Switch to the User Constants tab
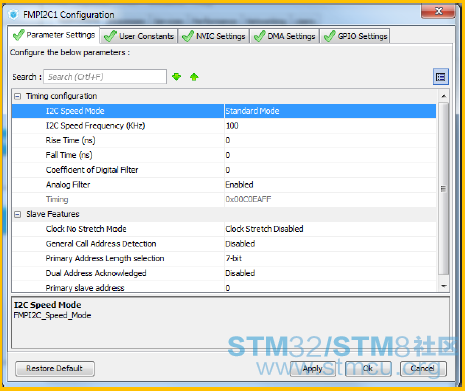 click(x=139, y=36)
